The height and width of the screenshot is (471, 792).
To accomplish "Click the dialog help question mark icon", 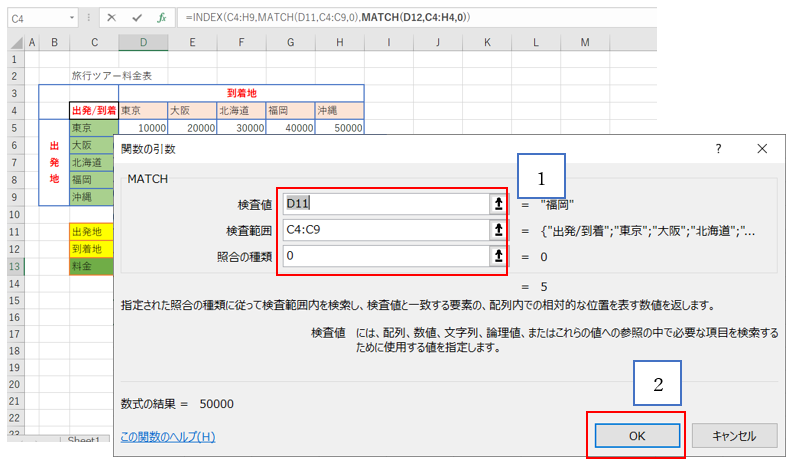I will 718,149.
